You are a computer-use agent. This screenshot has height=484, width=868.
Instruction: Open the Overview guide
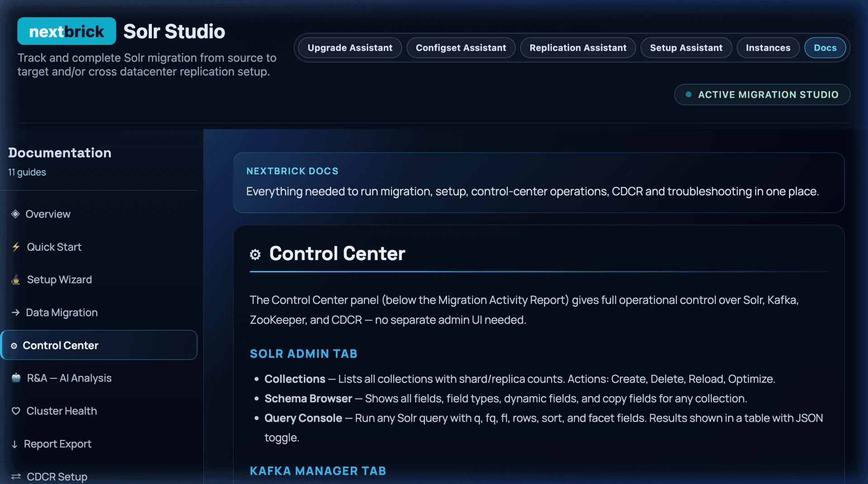(99, 214)
